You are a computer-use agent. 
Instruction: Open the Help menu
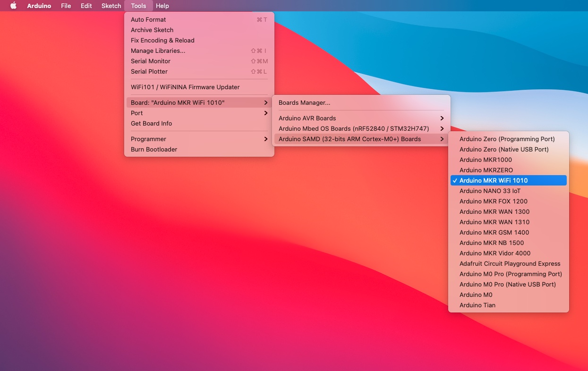pyautogui.click(x=162, y=6)
